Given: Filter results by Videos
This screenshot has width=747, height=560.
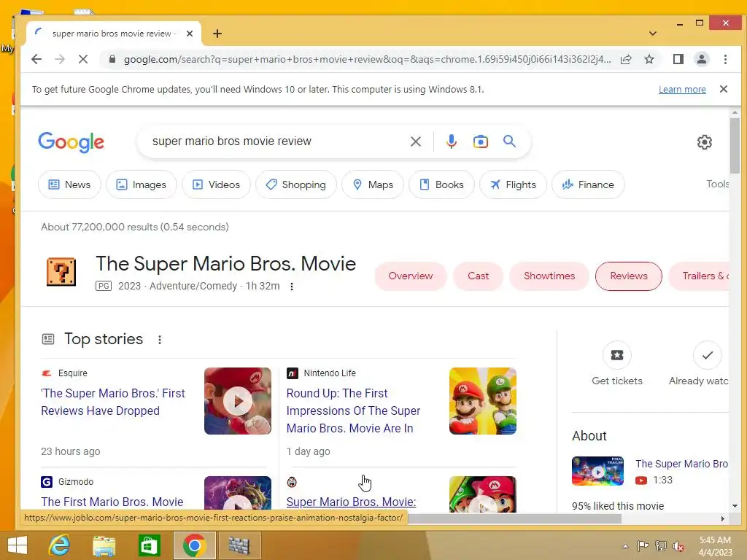Looking at the screenshot, I should pyautogui.click(x=216, y=184).
